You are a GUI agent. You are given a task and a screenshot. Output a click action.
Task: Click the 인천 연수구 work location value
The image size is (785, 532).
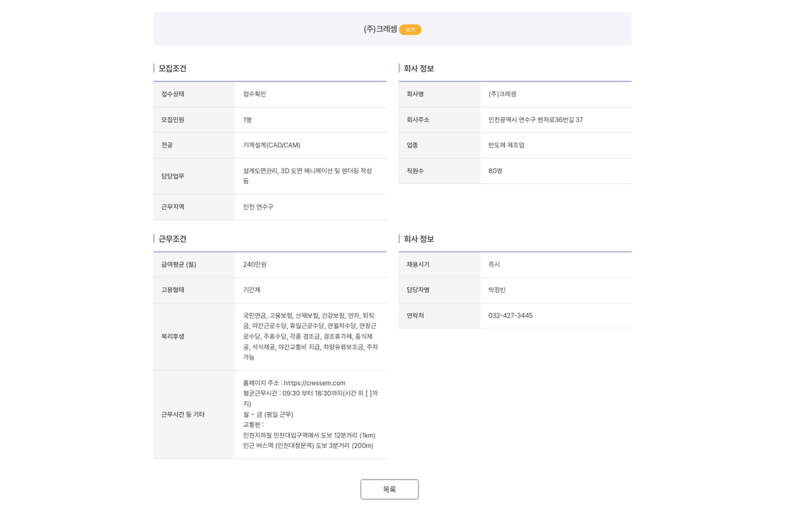click(258, 206)
